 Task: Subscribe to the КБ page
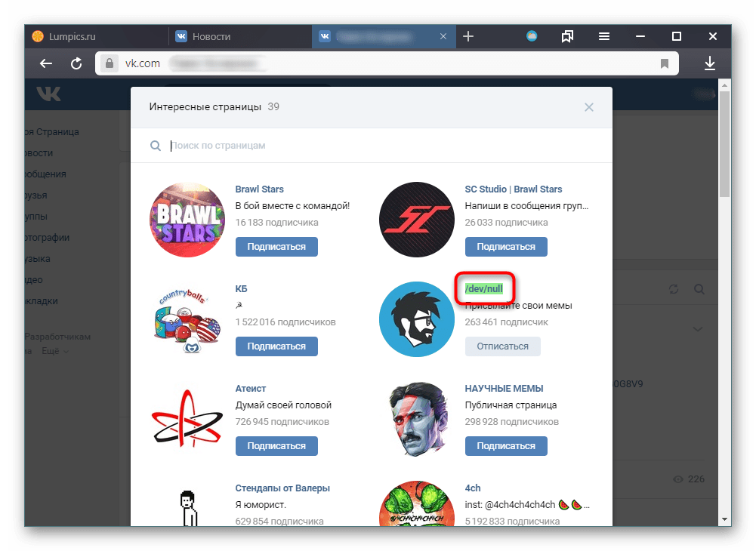[x=276, y=346]
